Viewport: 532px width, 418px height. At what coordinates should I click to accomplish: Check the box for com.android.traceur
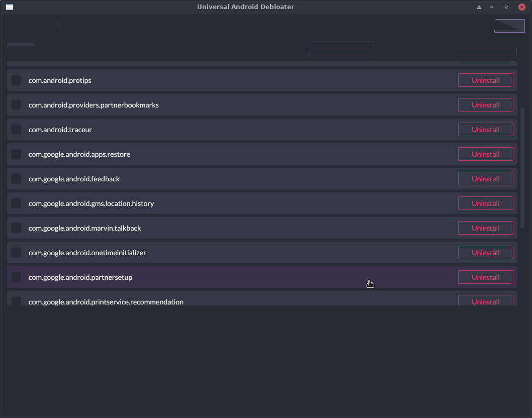(16, 129)
